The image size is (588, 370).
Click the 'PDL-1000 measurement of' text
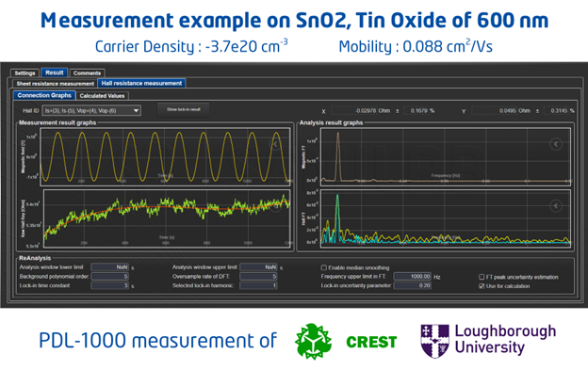pyautogui.click(x=158, y=341)
